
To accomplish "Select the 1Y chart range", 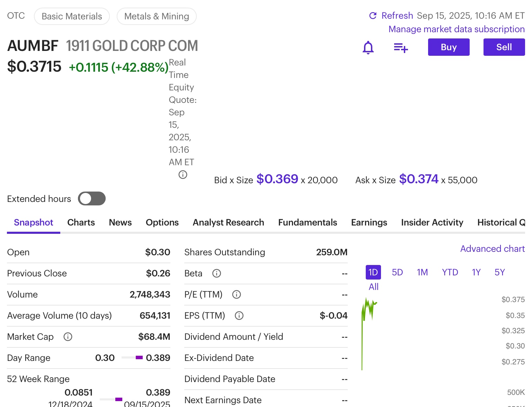I will [476, 272].
